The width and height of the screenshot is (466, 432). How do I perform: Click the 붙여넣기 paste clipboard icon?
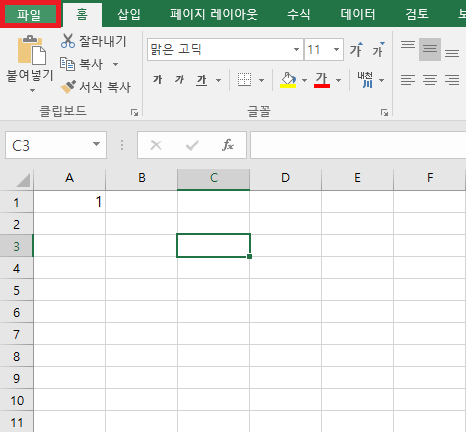coord(32,50)
